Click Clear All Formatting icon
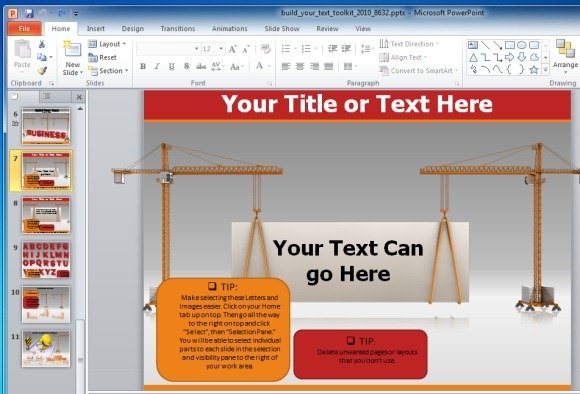Screen dimensions: 580x394 266,49
